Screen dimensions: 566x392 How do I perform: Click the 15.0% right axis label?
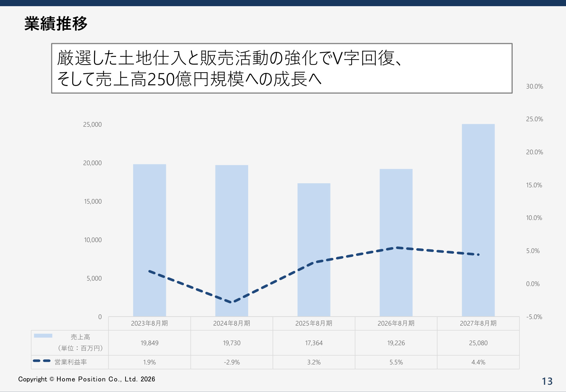coord(534,185)
